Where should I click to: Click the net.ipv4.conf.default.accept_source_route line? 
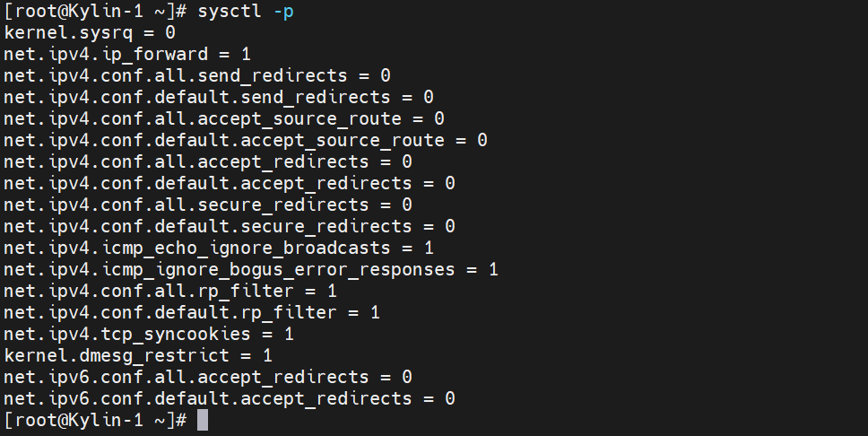pyautogui.click(x=246, y=140)
